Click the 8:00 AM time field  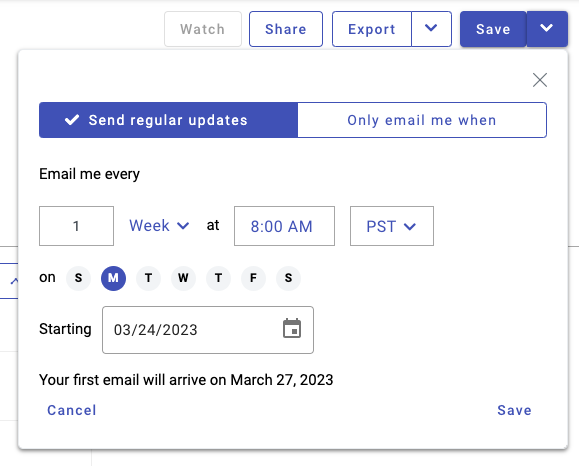[284, 226]
